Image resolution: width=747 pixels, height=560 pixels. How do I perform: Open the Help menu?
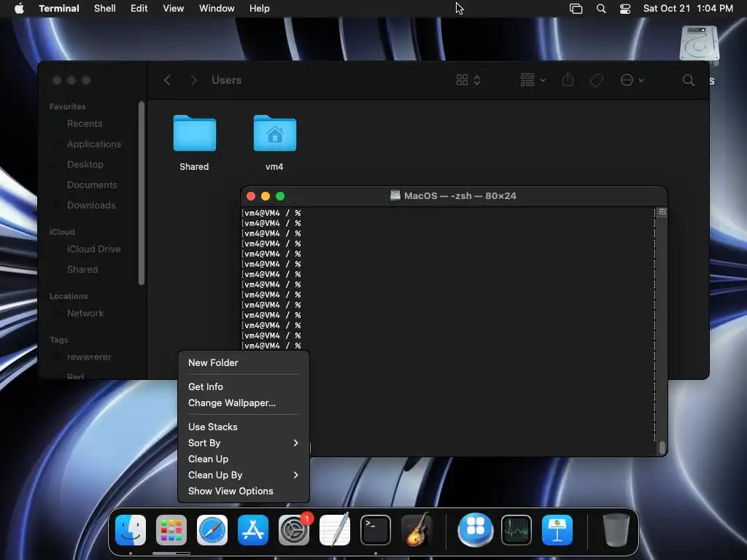[x=260, y=9]
